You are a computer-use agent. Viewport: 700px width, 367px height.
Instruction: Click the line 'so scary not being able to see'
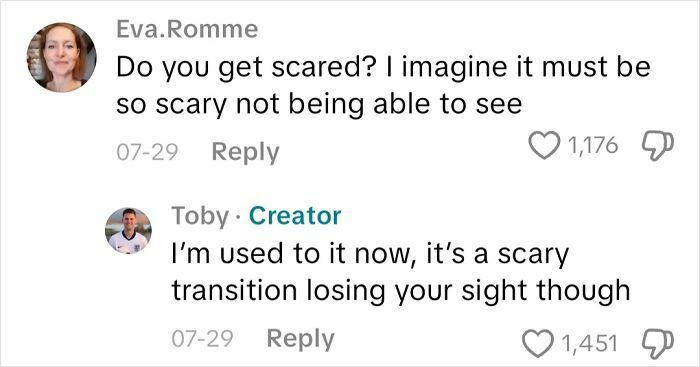[319, 105]
